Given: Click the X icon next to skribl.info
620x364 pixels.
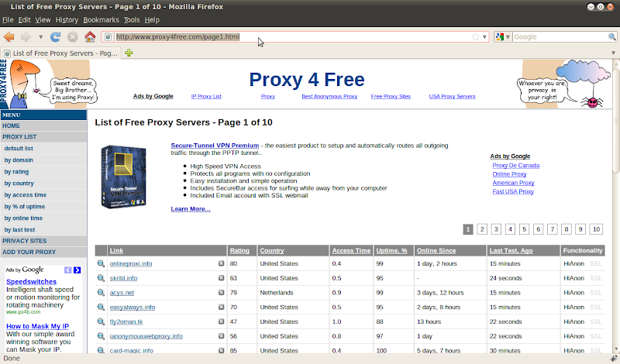Looking at the screenshot, I should pyautogui.click(x=222, y=278).
